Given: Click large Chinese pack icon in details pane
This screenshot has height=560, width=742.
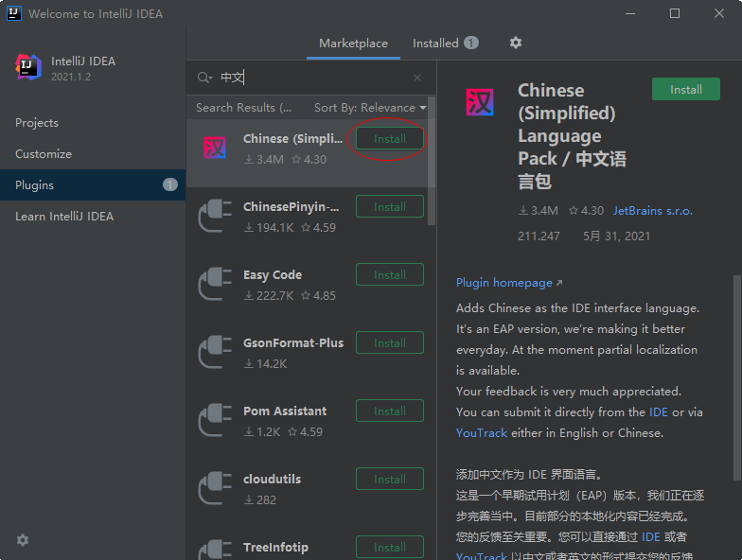Looking at the screenshot, I should click(x=480, y=102).
